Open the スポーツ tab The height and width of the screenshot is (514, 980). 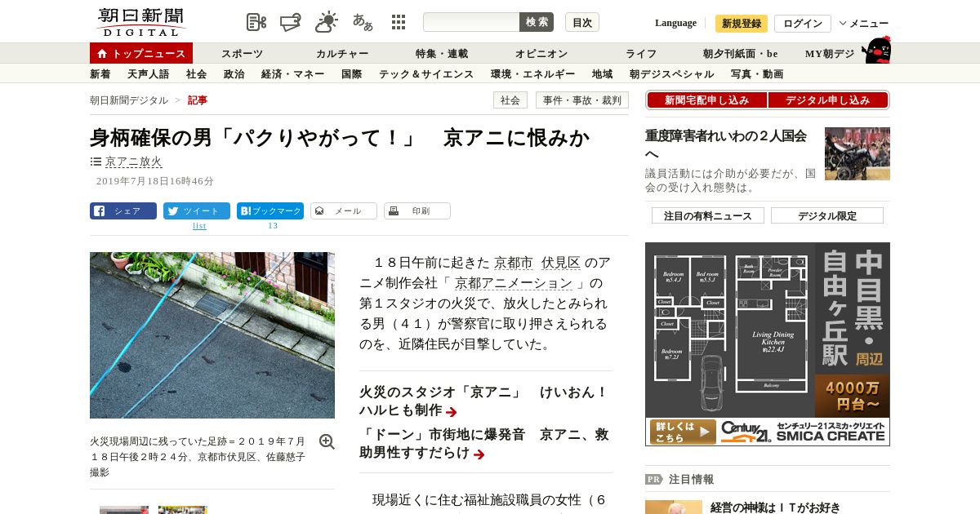click(242, 54)
